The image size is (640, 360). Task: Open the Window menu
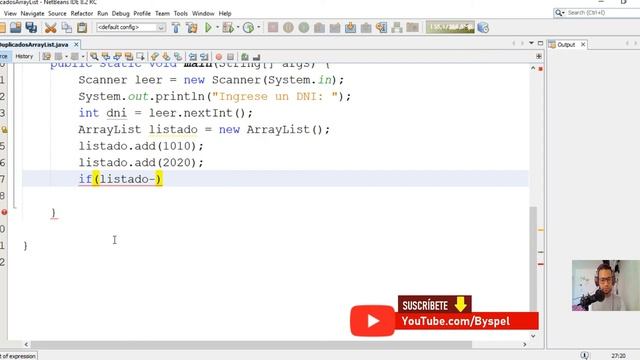pyautogui.click(x=203, y=13)
